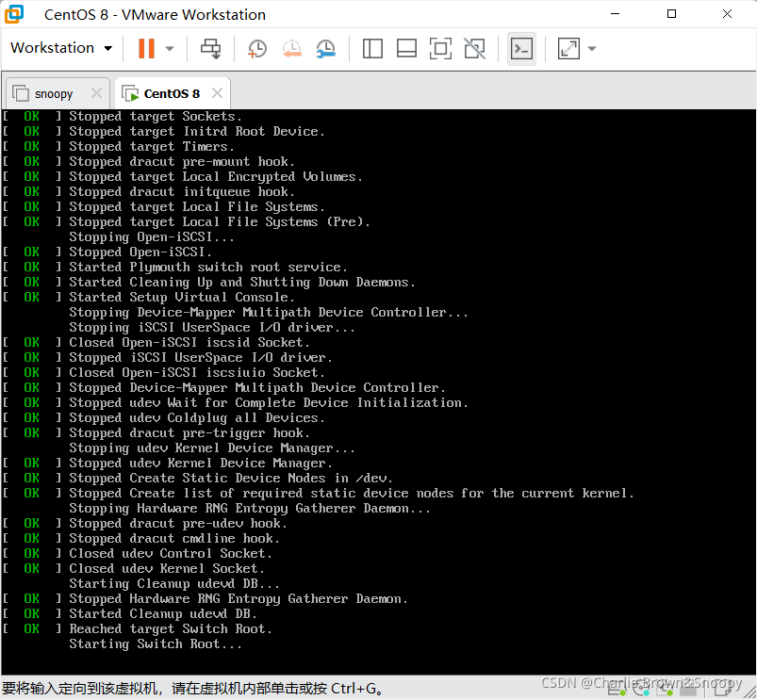Toggle Unity mode icon
757x700 pixels.
(474, 48)
